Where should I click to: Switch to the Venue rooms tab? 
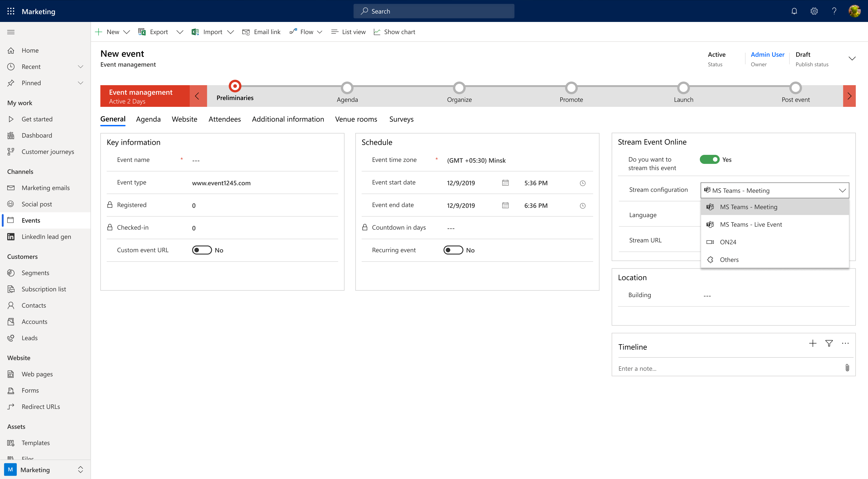pyautogui.click(x=356, y=118)
